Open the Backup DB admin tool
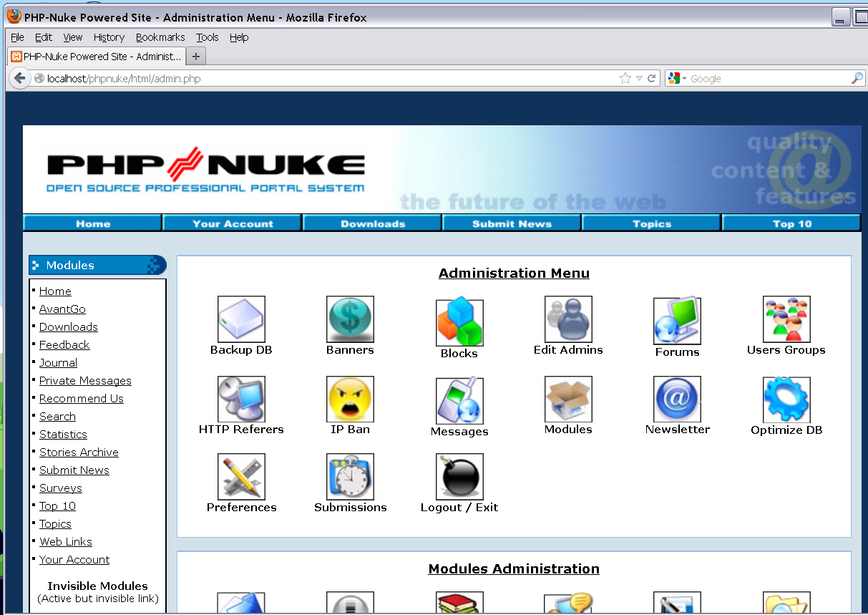This screenshot has height=615, width=868. coord(241,319)
